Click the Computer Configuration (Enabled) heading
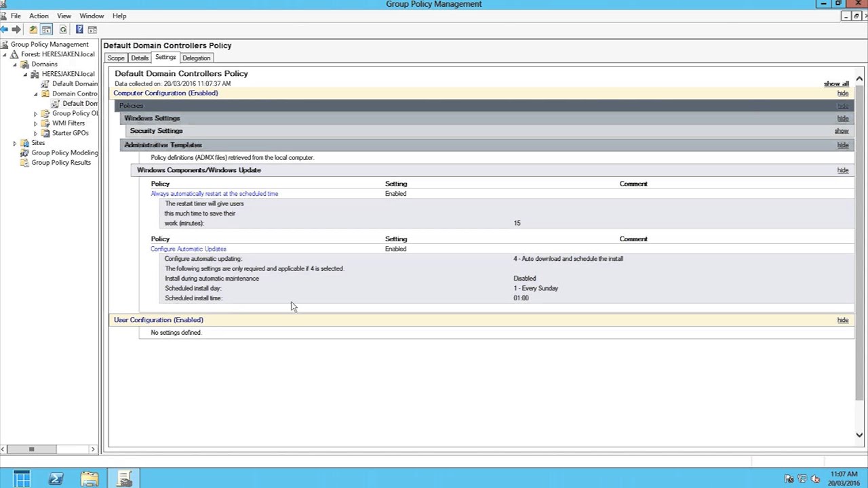This screenshot has height=488, width=868. (166, 93)
